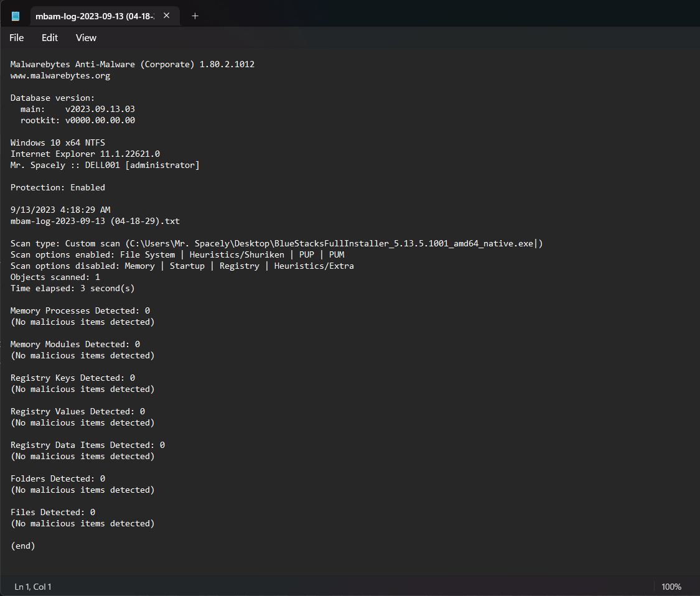
Task: Click Registry Keys Detected: 0 line
Action: click(x=73, y=378)
